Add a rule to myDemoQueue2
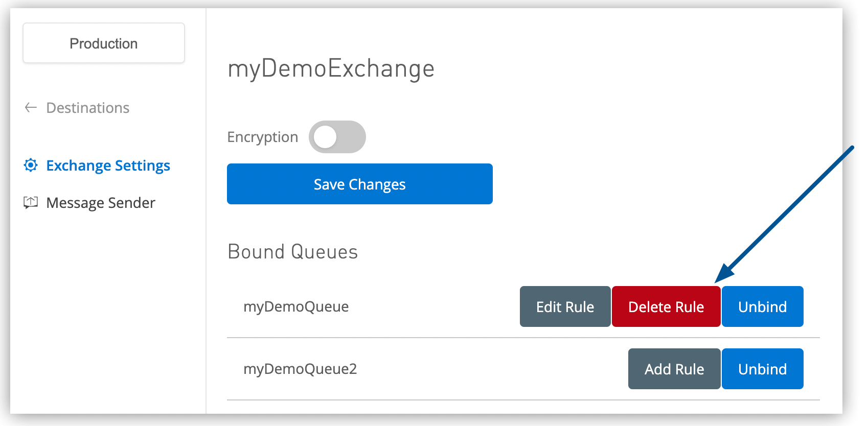 point(673,369)
